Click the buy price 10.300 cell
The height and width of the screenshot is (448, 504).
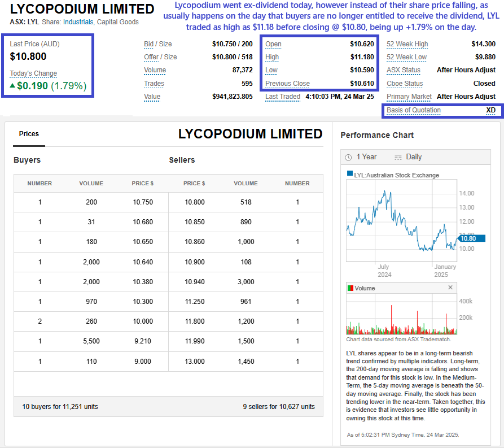tap(143, 302)
